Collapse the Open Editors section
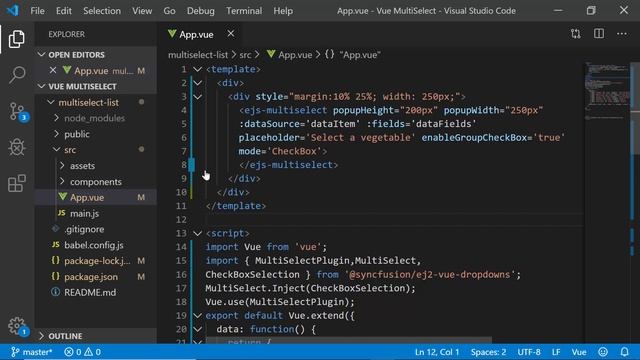The width and height of the screenshot is (640, 360). click(41, 54)
